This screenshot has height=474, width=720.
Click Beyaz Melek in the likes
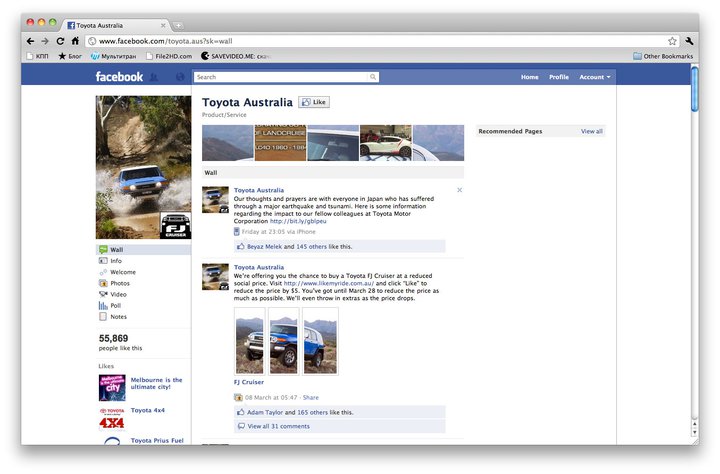(x=264, y=247)
